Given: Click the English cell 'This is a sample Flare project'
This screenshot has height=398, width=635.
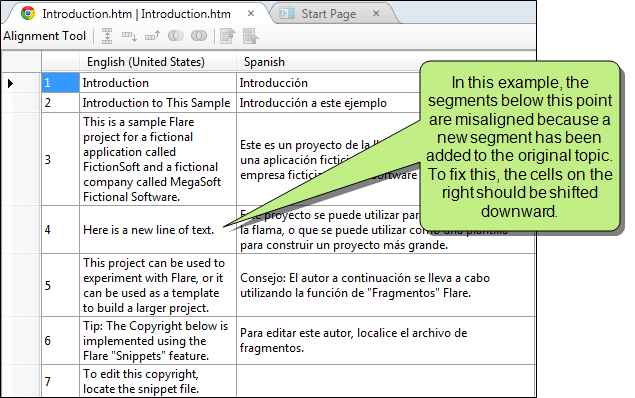Looking at the screenshot, I should click(158, 159).
